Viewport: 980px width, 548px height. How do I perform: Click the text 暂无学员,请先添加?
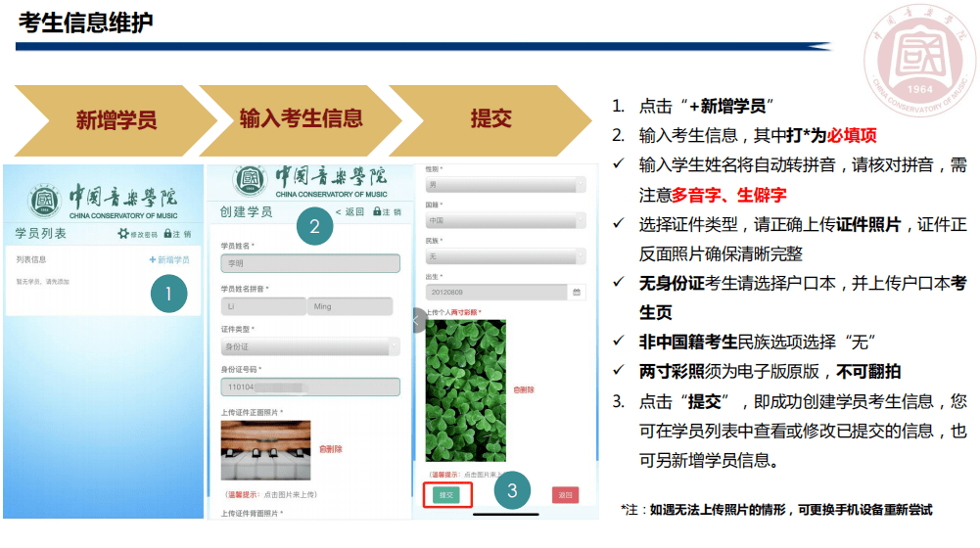pos(42,282)
